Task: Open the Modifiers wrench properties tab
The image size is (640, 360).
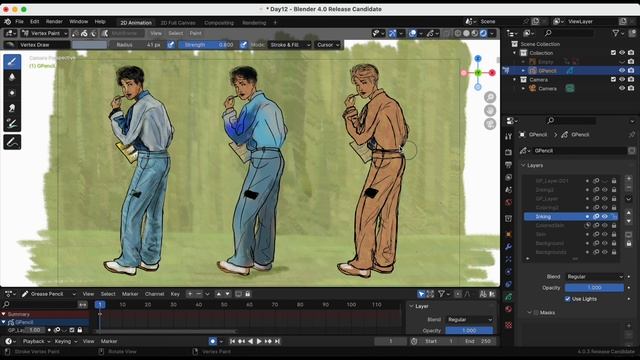Action: [508, 247]
